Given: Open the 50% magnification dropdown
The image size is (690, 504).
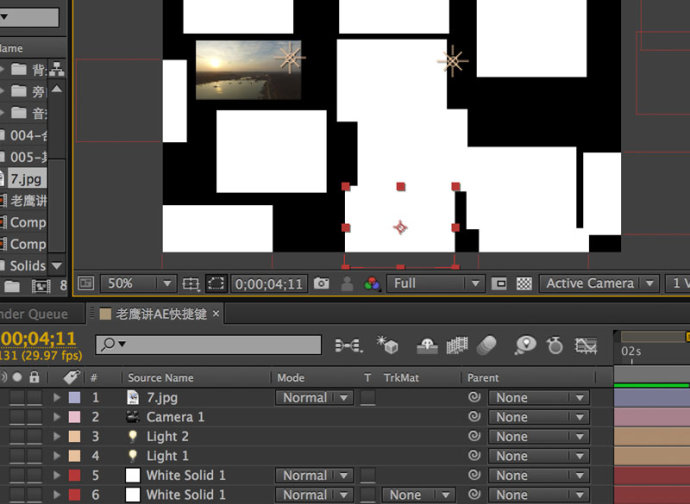Looking at the screenshot, I should pos(137,283).
